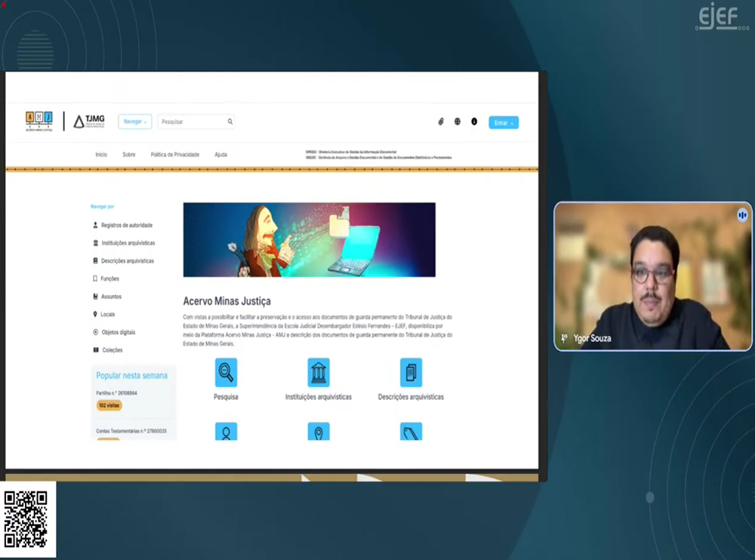Open the location pin tile icon

(319, 432)
